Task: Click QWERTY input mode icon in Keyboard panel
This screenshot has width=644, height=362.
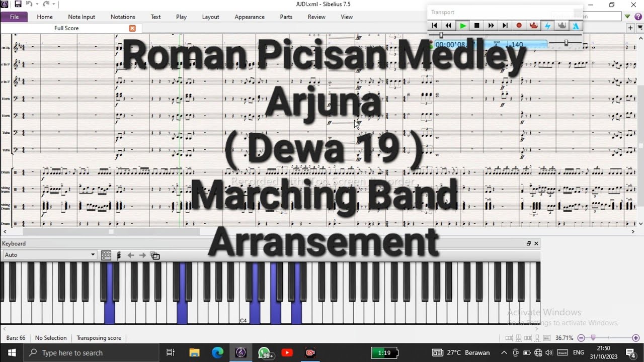Action: click(155, 256)
